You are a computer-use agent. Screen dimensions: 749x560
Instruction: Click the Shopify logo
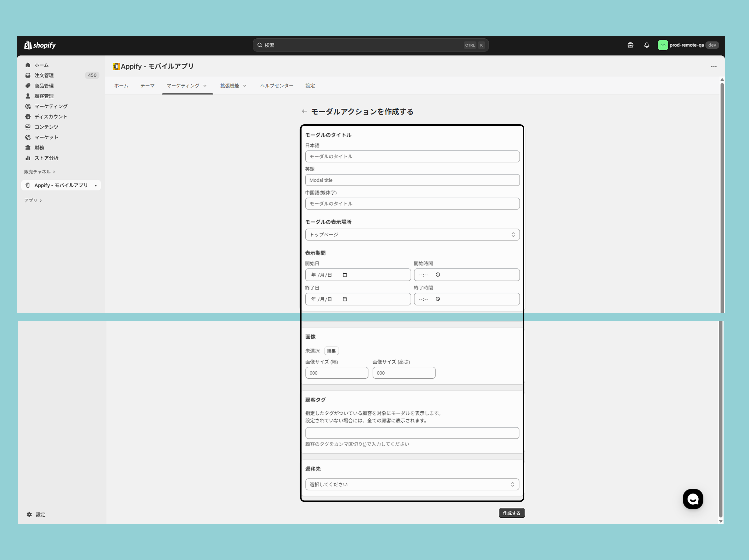click(40, 45)
